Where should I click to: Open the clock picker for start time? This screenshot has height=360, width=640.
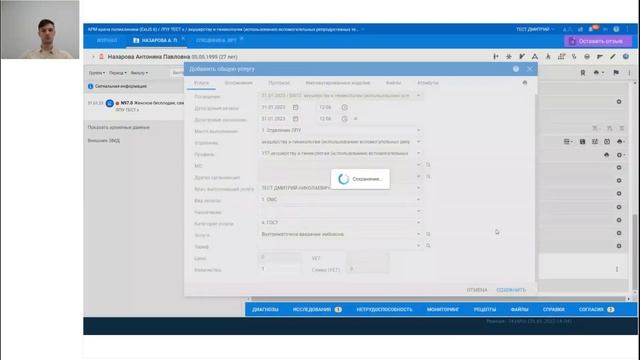coord(344,107)
